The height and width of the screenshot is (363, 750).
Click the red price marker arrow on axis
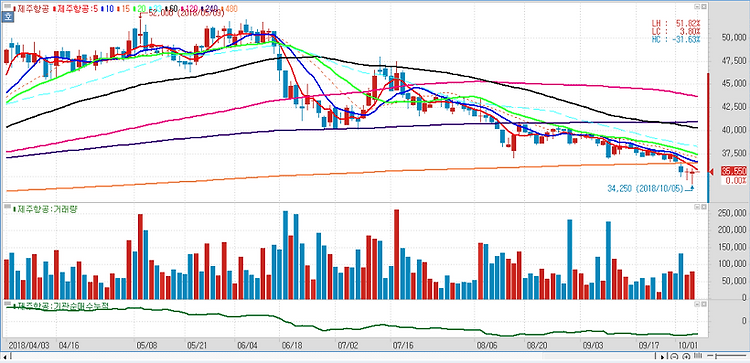[x=712, y=171]
